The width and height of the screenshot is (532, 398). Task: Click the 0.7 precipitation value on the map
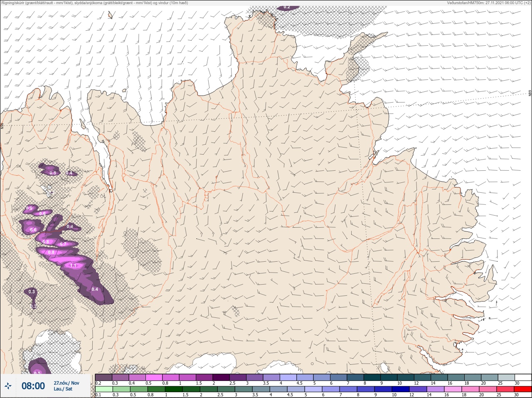63,244
